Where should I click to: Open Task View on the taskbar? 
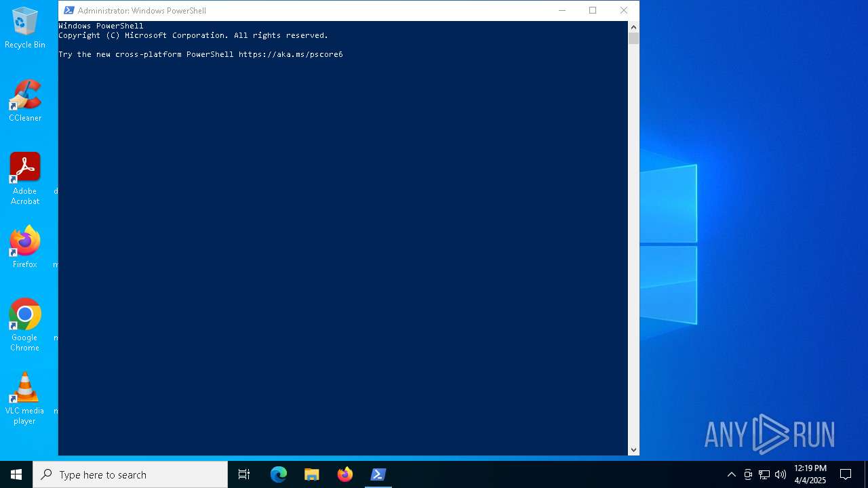coord(244,474)
